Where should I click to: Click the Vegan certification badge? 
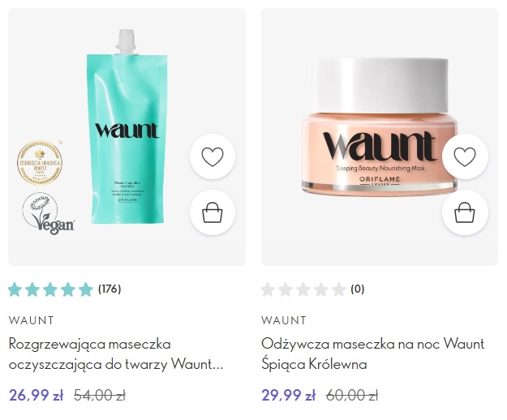48,213
